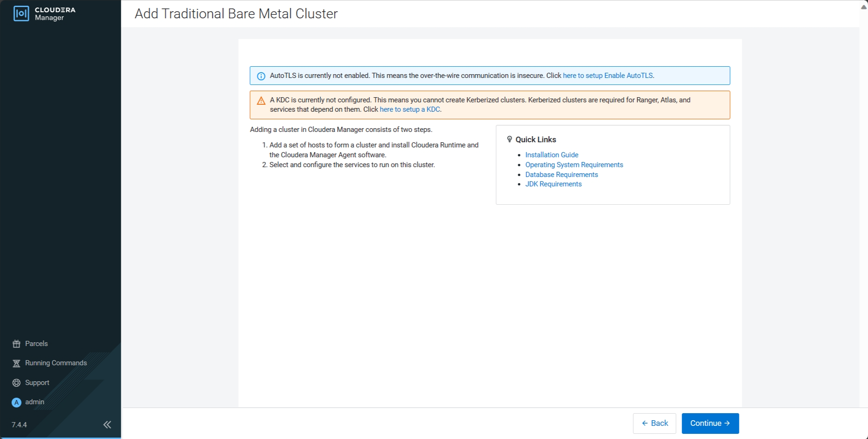Click the Continue button
868x439 pixels.
click(710, 424)
